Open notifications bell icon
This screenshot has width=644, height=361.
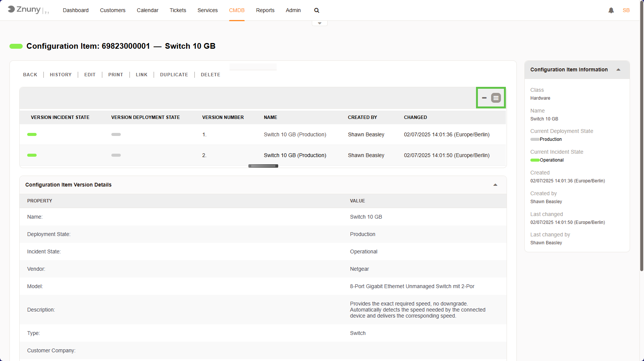click(611, 10)
